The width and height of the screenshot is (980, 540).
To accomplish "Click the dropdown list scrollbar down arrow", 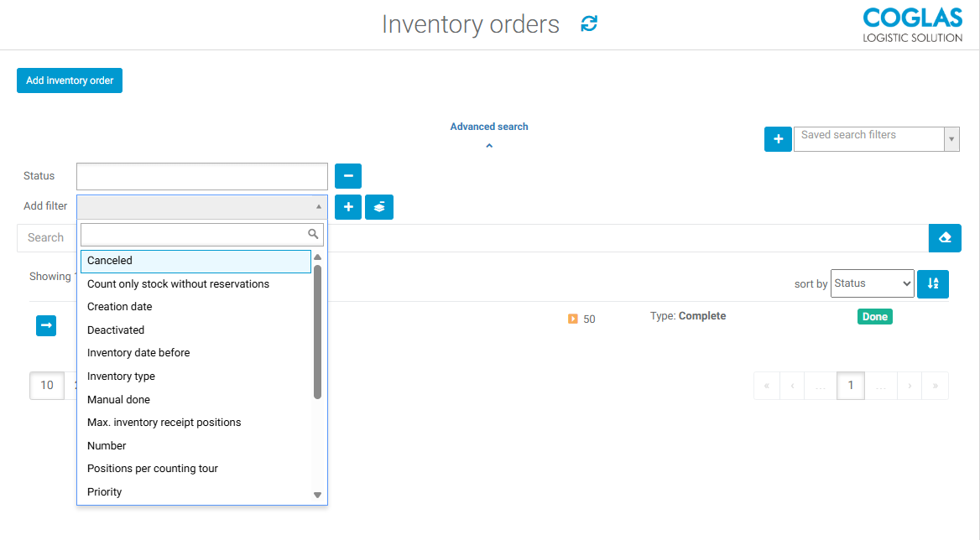I will (x=317, y=496).
